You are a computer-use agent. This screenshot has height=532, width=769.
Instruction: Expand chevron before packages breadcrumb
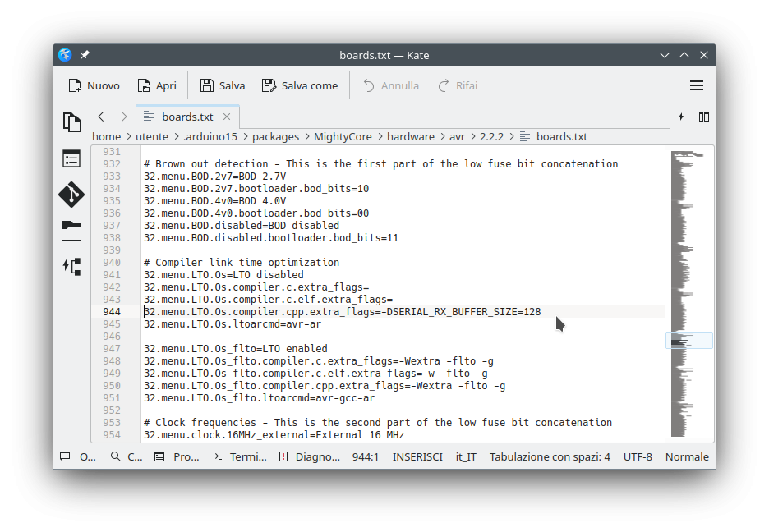245,136
